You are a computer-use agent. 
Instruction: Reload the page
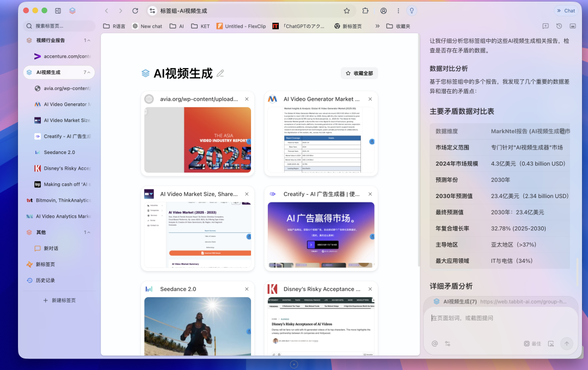[x=136, y=11]
